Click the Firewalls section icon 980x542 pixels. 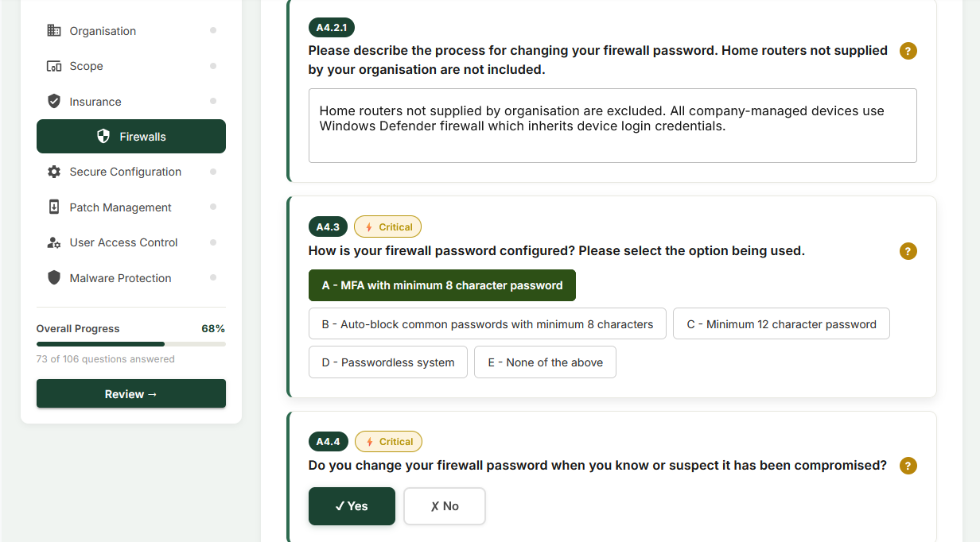pos(104,135)
